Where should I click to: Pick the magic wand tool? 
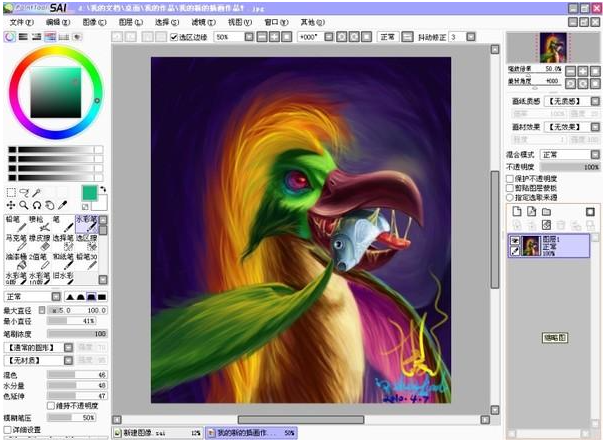pyautogui.click(x=37, y=192)
